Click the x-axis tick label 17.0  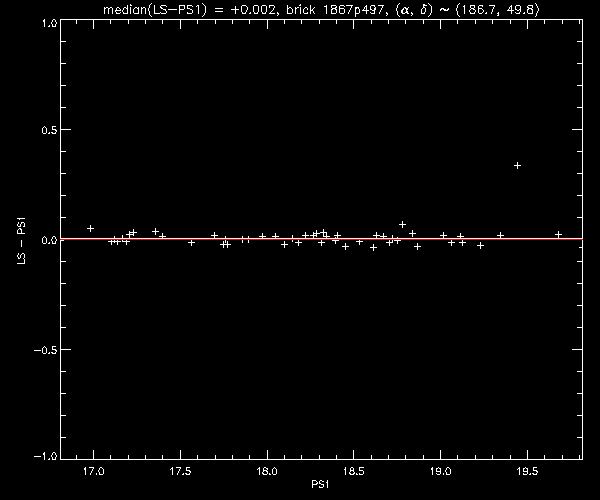(93, 471)
